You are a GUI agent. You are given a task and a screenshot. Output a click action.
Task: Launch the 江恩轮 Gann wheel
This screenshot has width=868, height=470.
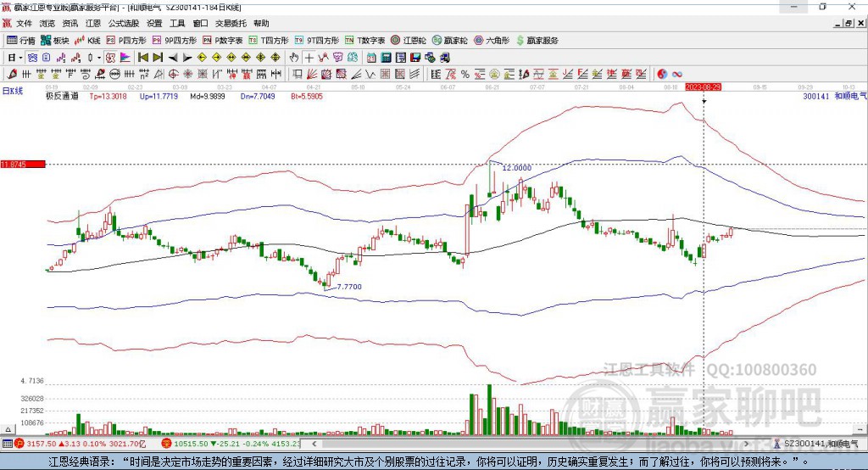click(x=409, y=41)
